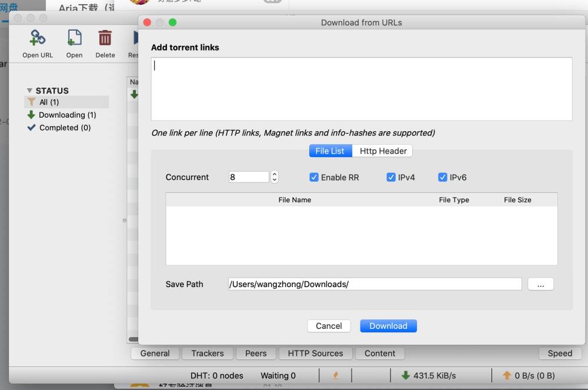Select the All filter funnel icon

[32, 102]
